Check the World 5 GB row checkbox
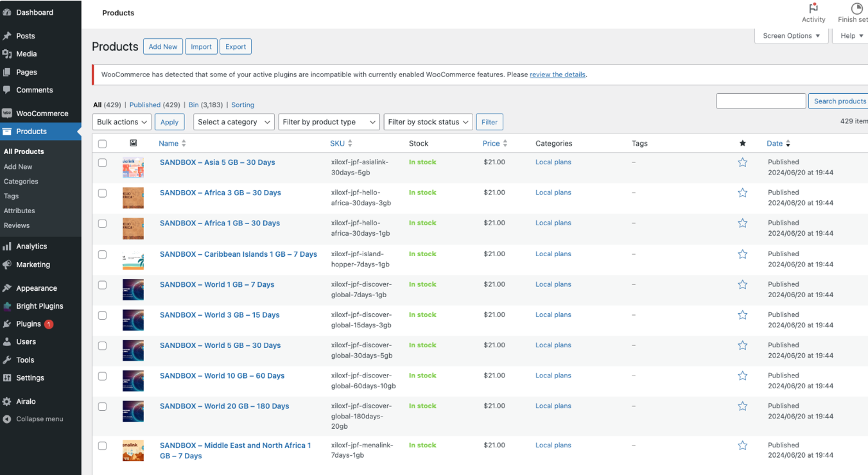Viewport: 868px width, 475px height. click(x=102, y=345)
